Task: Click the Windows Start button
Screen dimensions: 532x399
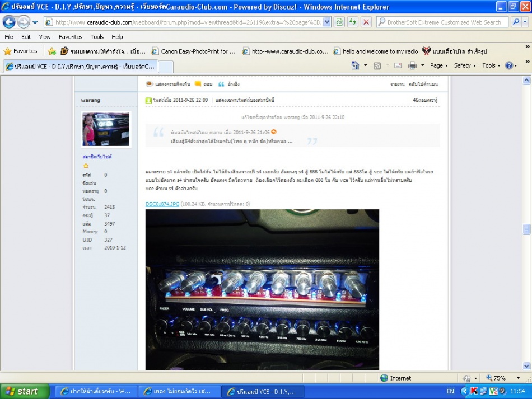Action: pos(21,391)
